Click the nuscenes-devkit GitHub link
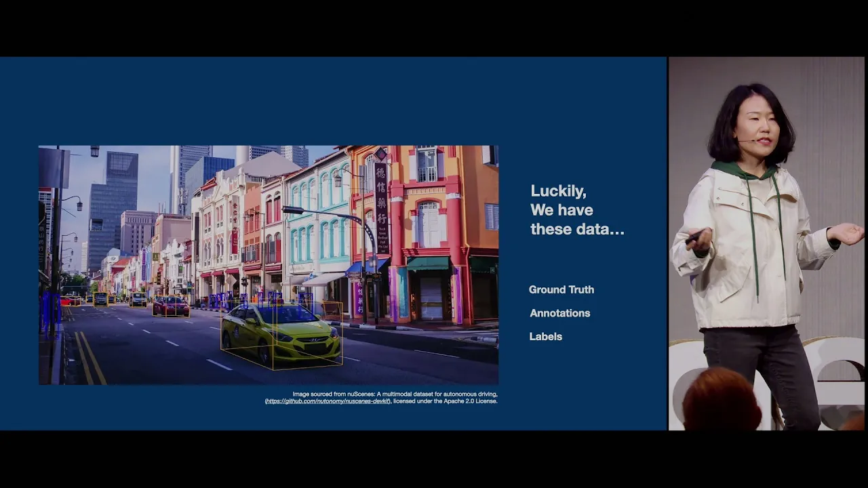868x488 pixels. point(328,401)
